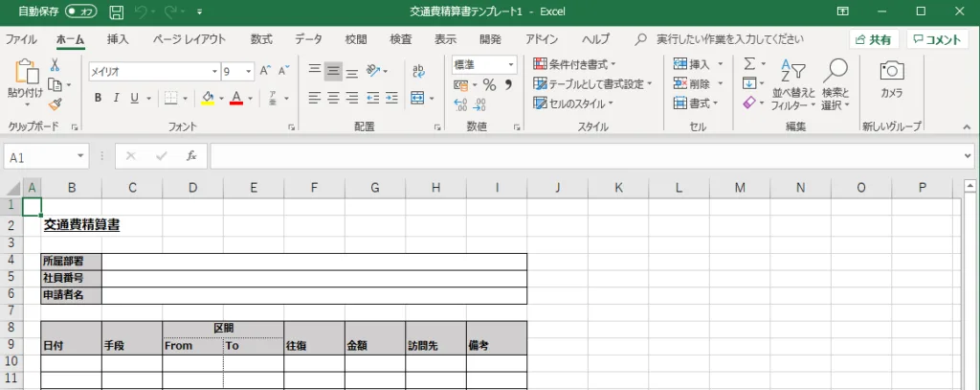Image resolution: width=980 pixels, height=390 pixels.
Task: Click the Share (共有) button
Action: click(873, 39)
